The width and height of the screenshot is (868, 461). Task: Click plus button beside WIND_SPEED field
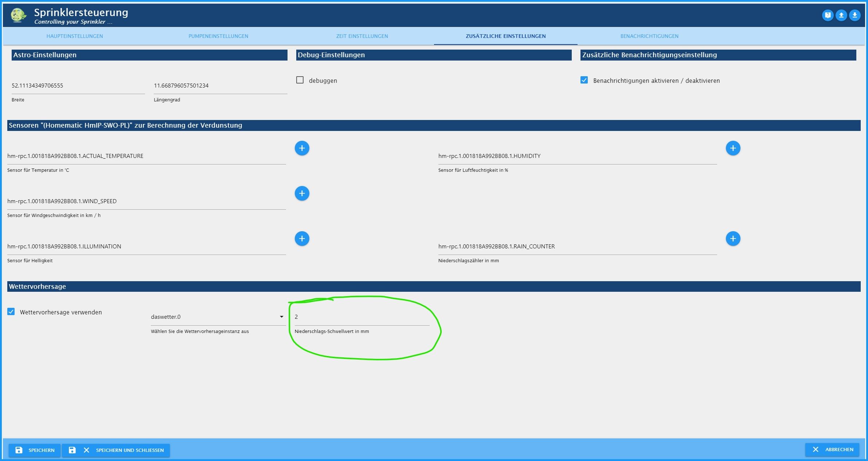pos(302,193)
